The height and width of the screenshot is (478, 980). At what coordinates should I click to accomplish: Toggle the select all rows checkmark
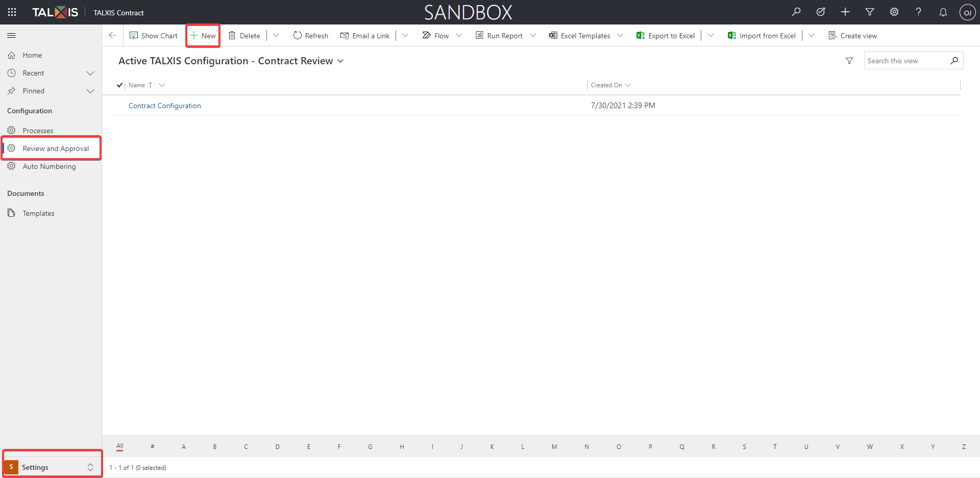click(119, 85)
